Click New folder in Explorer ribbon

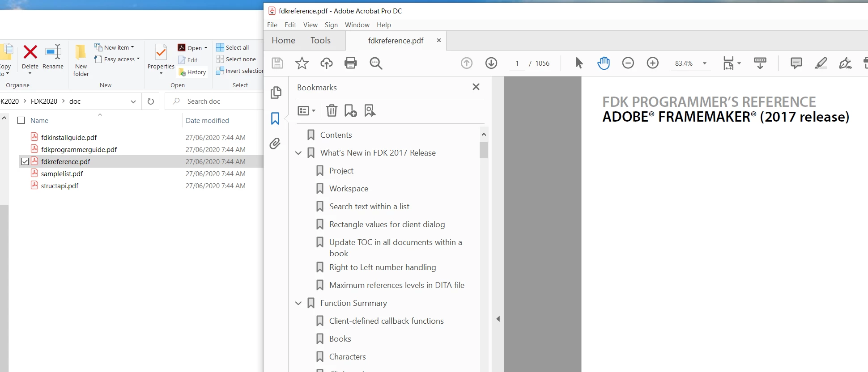coord(81,60)
